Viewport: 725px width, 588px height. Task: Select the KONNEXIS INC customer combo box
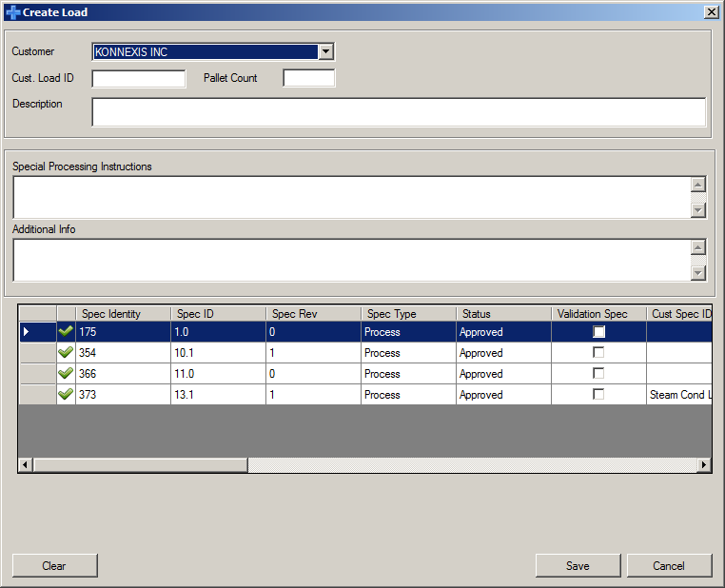tap(205, 52)
